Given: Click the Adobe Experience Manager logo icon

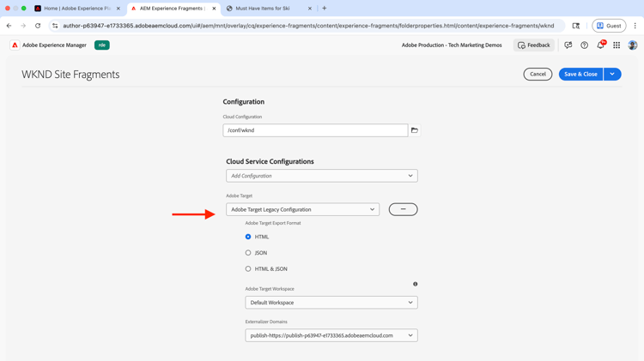Looking at the screenshot, I should point(15,45).
